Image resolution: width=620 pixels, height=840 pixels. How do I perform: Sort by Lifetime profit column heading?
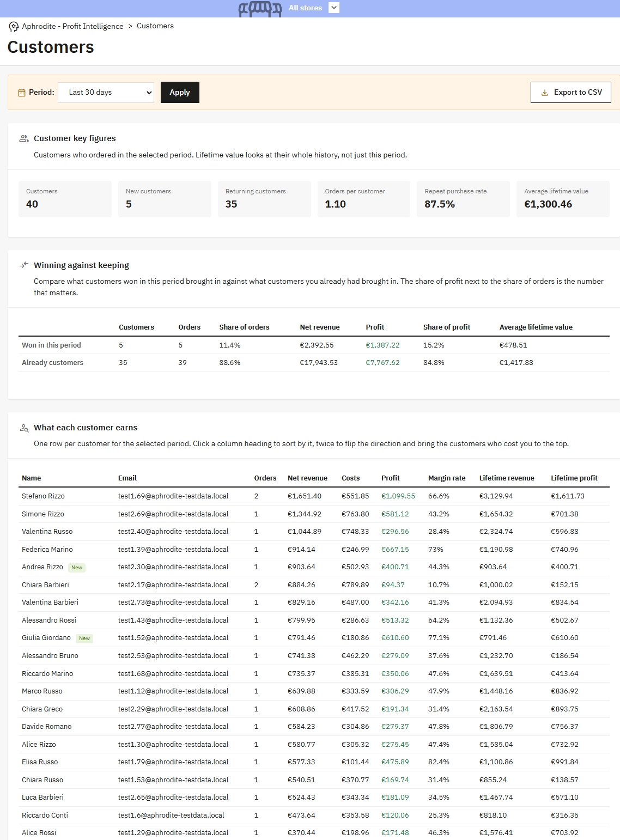pyautogui.click(x=574, y=478)
